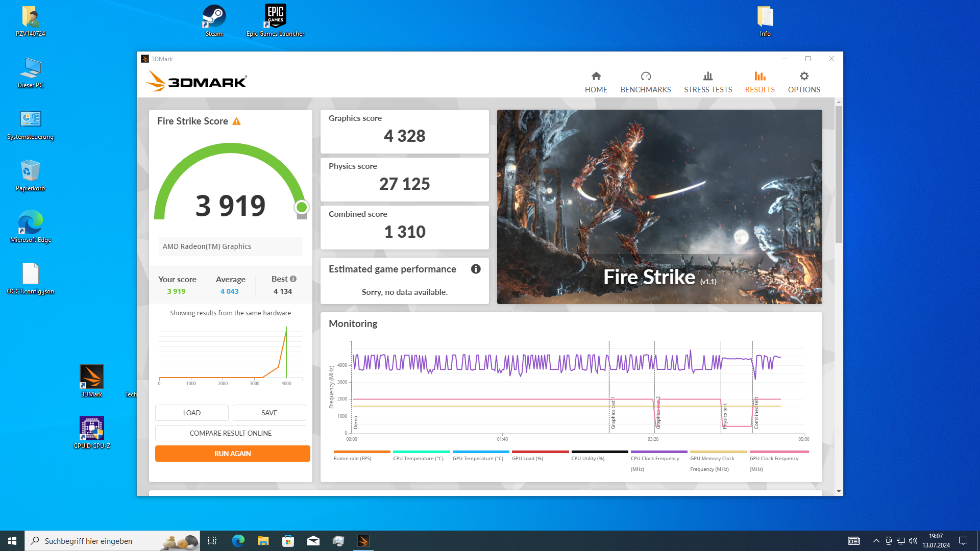Toggle the Frame rate (FPS) legend
This screenshot has height=551, width=980.
pos(361,456)
